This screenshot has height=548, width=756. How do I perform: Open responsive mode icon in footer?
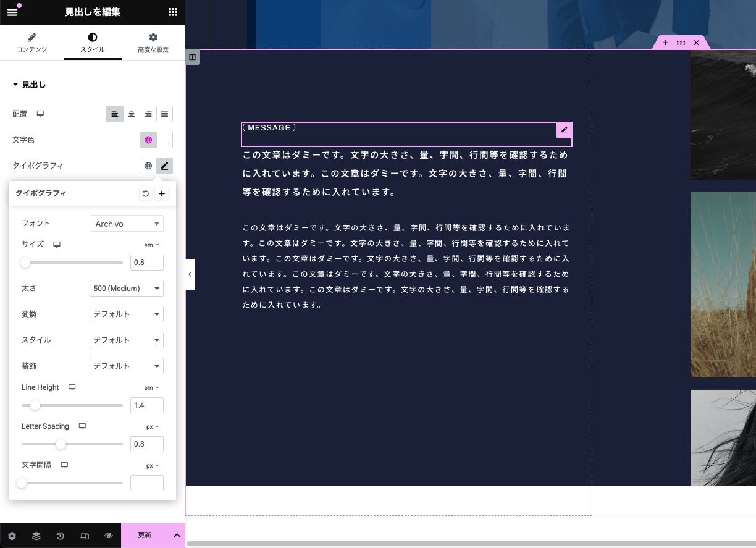coord(85,536)
